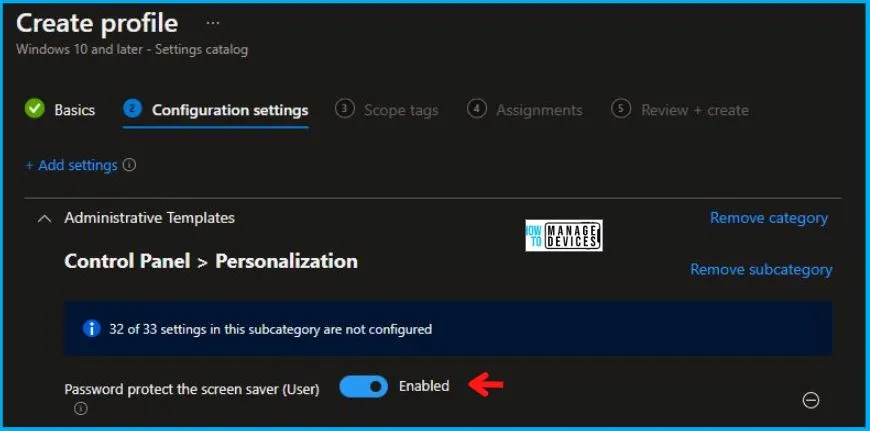The image size is (870, 431).
Task: Open the Assignments step
Action: coord(539,110)
